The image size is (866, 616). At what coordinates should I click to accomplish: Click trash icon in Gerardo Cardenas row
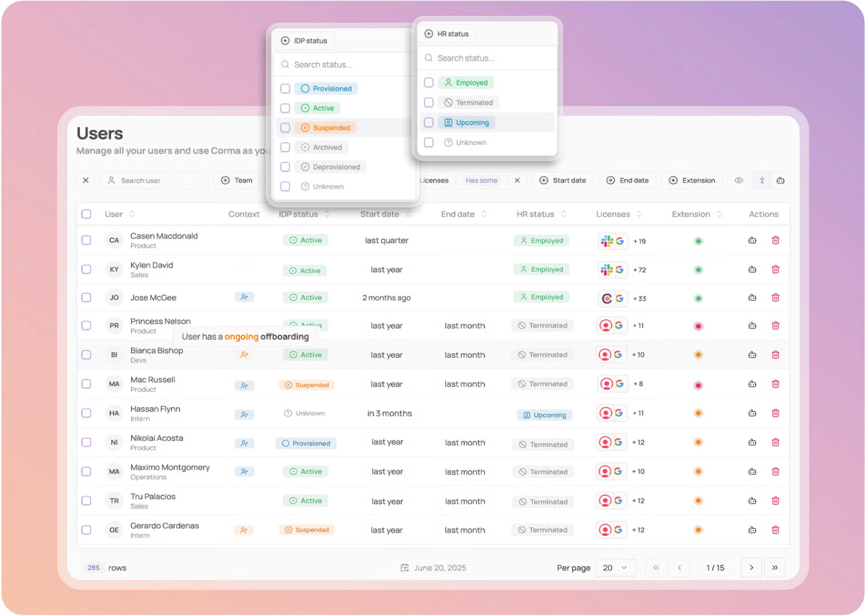click(x=775, y=530)
